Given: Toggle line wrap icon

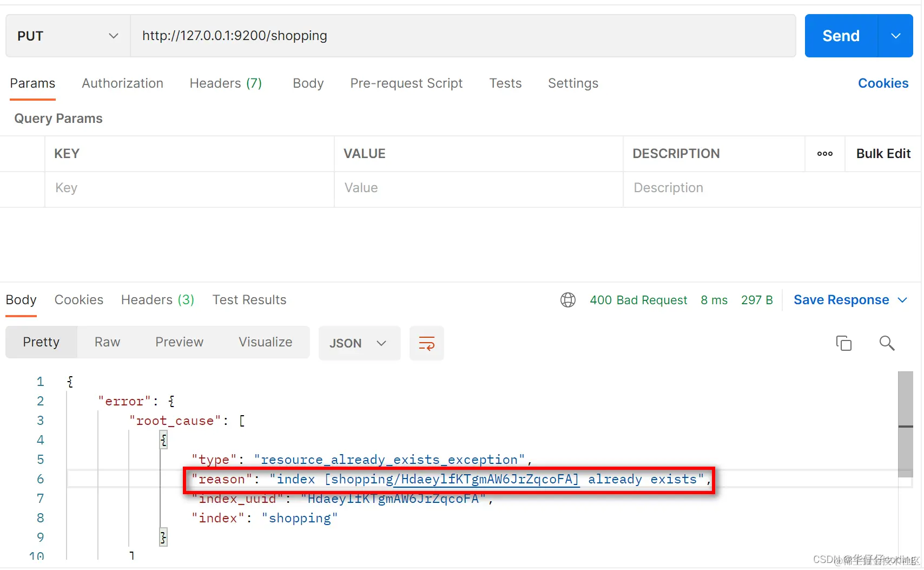Looking at the screenshot, I should 427,343.
